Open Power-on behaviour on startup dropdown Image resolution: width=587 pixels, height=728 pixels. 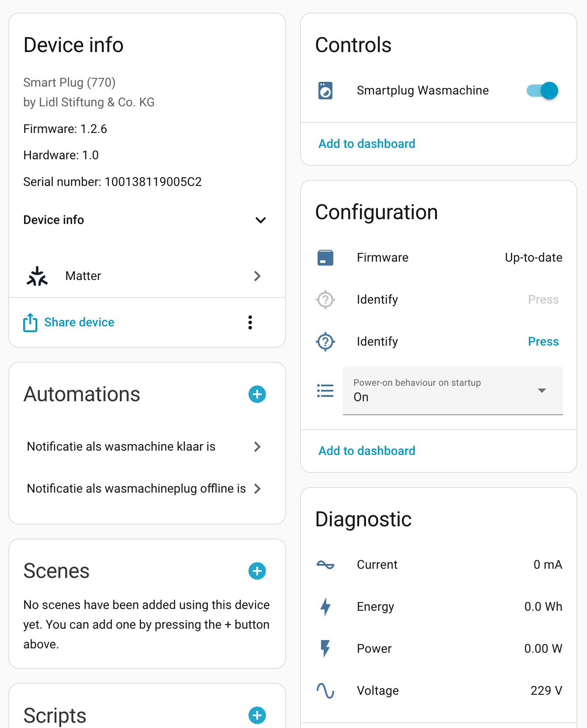point(453,390)
